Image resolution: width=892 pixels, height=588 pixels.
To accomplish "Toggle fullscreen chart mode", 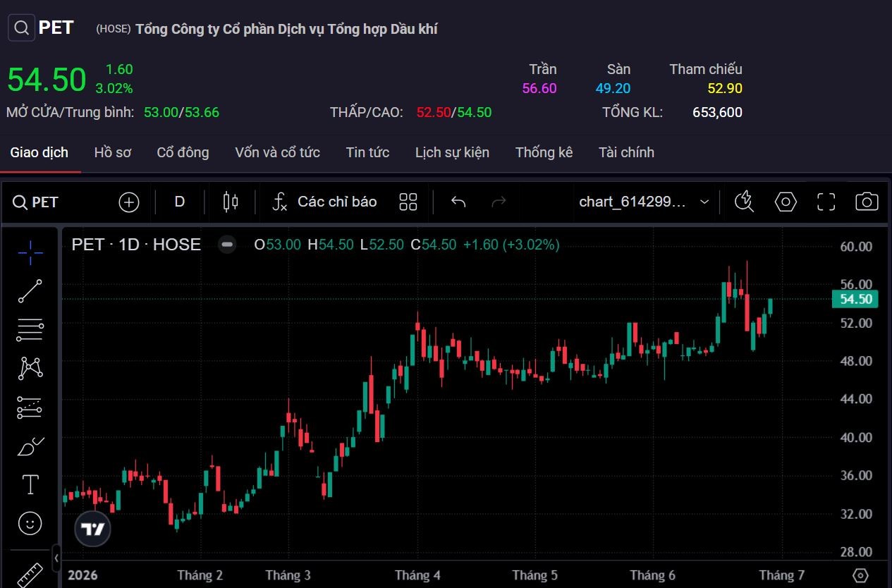I will point(826,202).
